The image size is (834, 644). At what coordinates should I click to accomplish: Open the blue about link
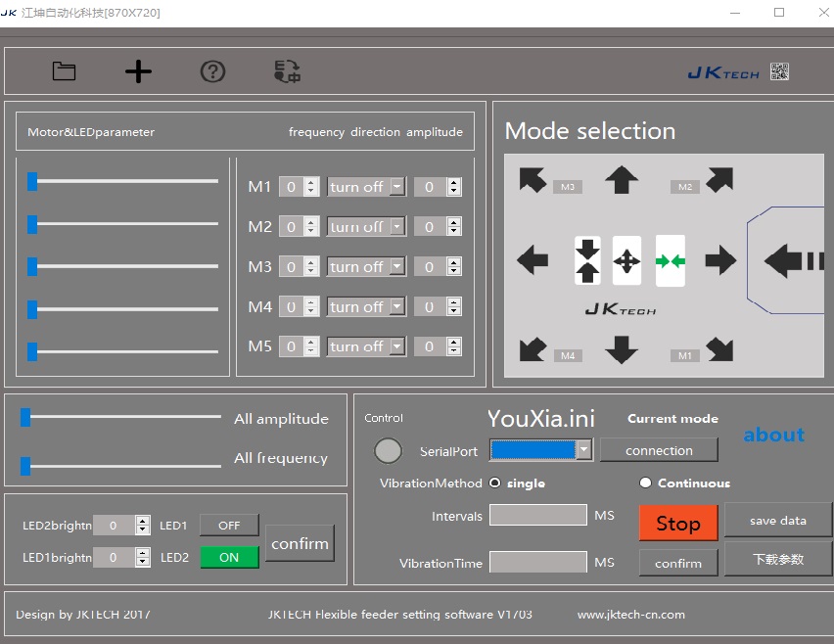tap(774, 435)
